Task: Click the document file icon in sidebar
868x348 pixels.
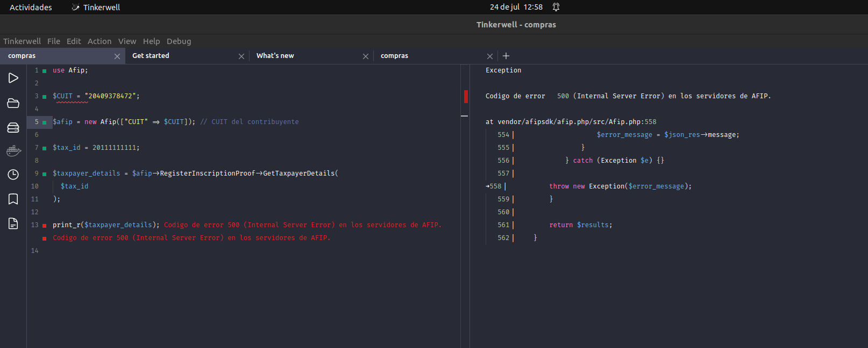Action: point(13,223)
